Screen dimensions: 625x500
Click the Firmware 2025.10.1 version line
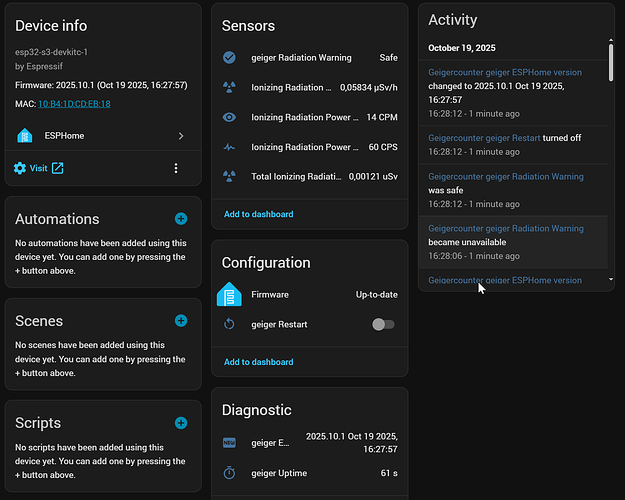[101, 85]
